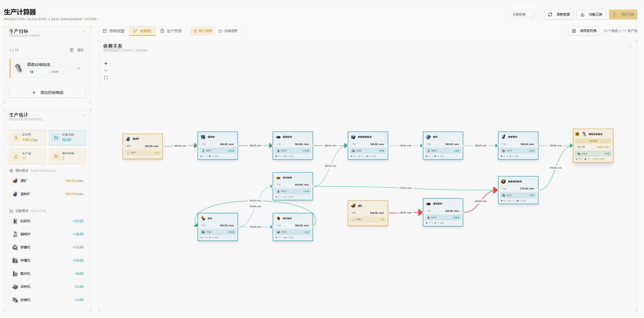The image size is (644, 318).
Task: Select the final battery target node
Action: (x=593, y=146)
